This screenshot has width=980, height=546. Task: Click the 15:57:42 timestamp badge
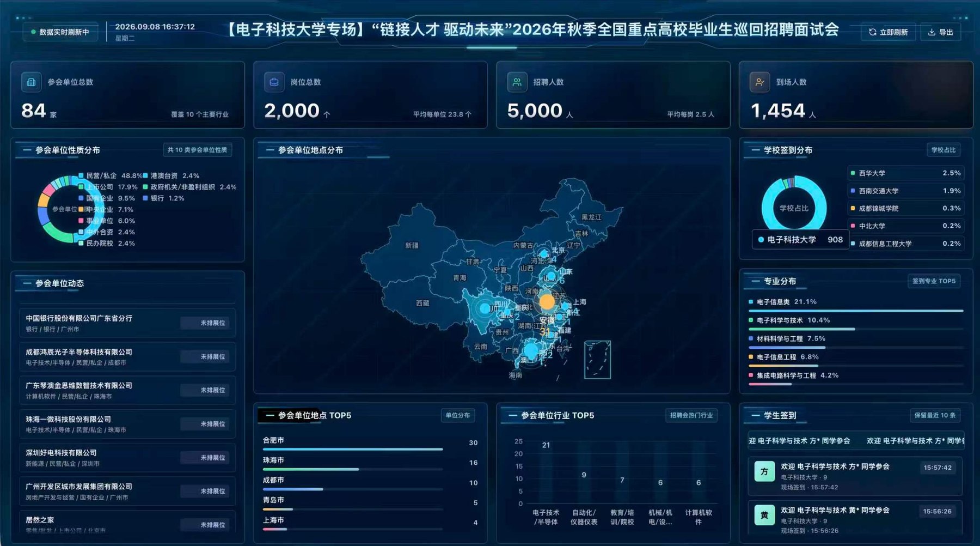[x=938, y=468]
